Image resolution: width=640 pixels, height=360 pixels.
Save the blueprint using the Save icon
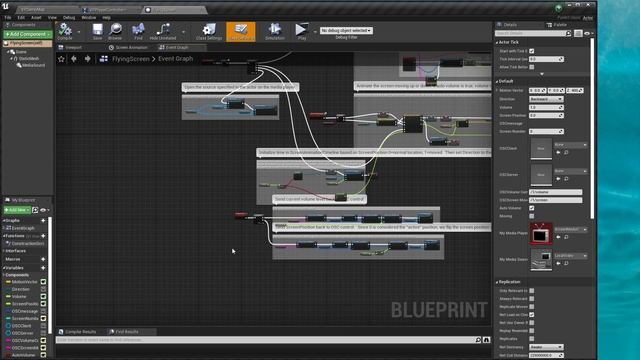point(97,31)
